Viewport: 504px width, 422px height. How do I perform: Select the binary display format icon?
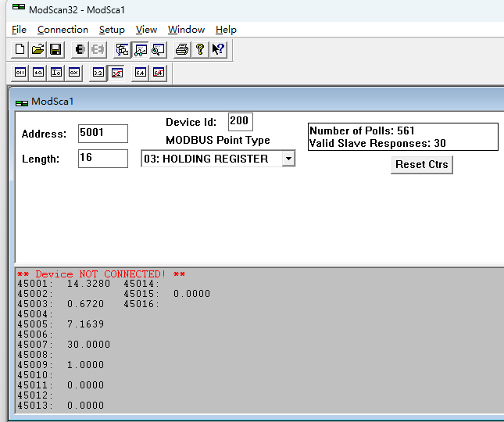20,73
